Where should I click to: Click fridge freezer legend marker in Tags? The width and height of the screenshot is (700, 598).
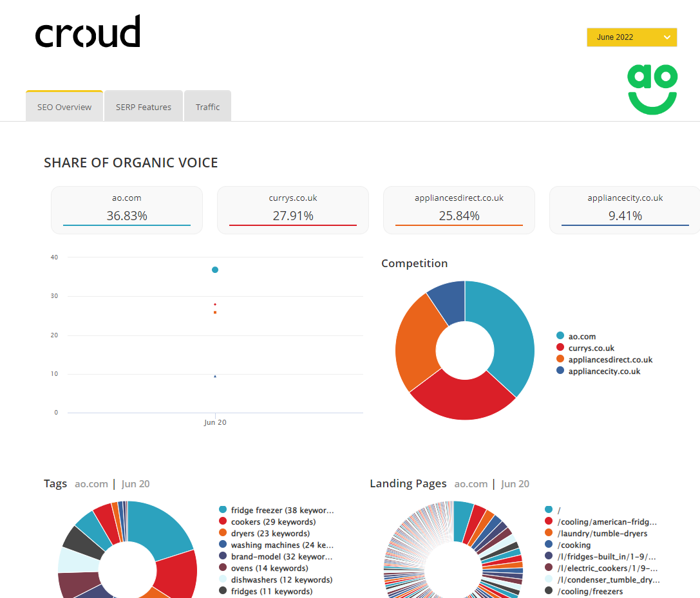click(x=223, y=510)
